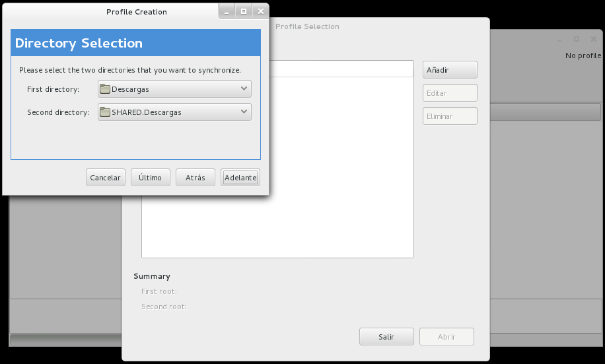
Task: Proceed with the Adelante button
Action: point(240,178)
